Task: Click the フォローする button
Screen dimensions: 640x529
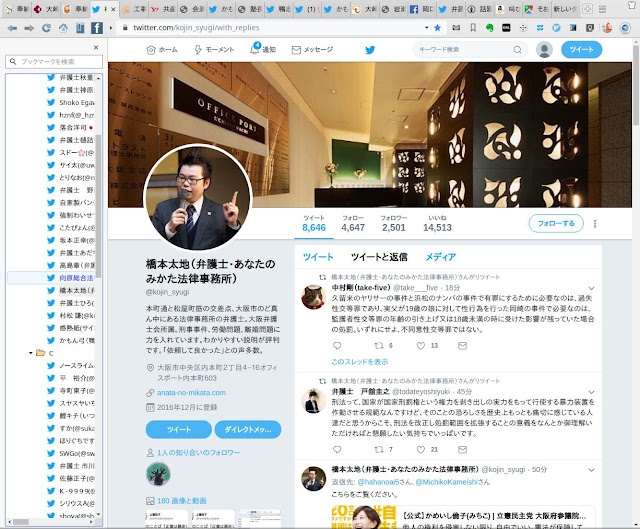Action: [x=556, y=224]
